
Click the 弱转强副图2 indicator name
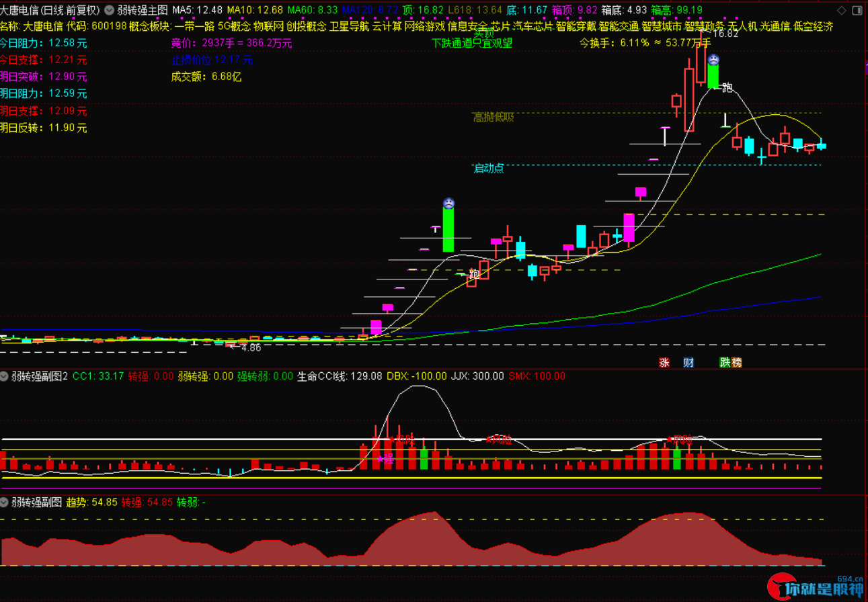pyautogui.click(x=40, y=376)
